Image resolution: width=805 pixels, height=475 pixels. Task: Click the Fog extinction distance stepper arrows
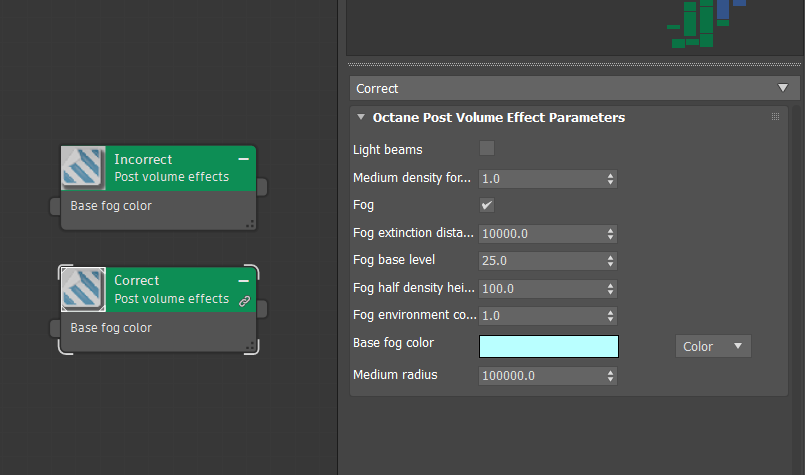(610, 234)
